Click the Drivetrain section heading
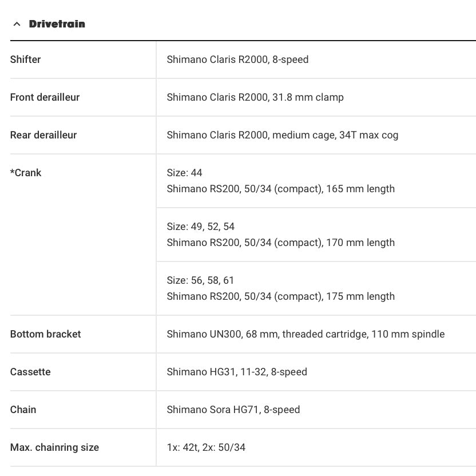This screenshot has height=476, width=476. pyautogui.click(x=57, y=24)
